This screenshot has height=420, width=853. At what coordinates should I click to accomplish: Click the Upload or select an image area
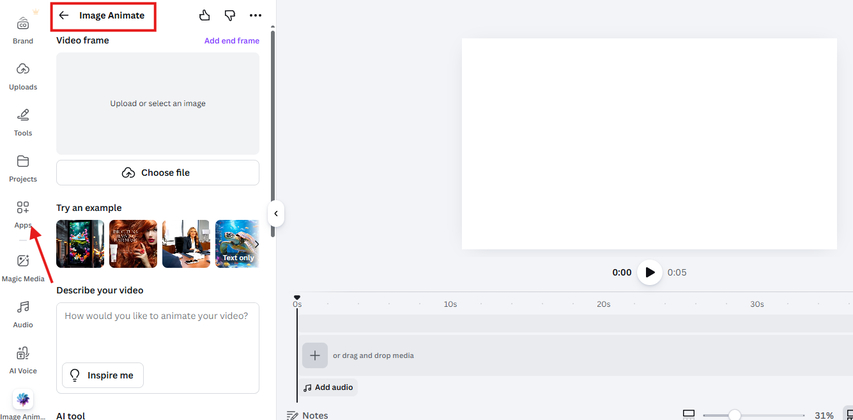(158, 103)
